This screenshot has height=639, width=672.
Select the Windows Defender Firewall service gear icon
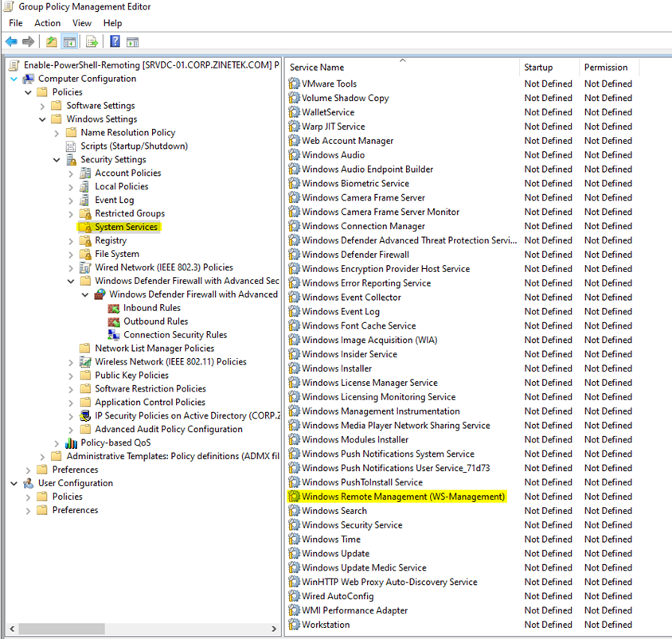295,254
